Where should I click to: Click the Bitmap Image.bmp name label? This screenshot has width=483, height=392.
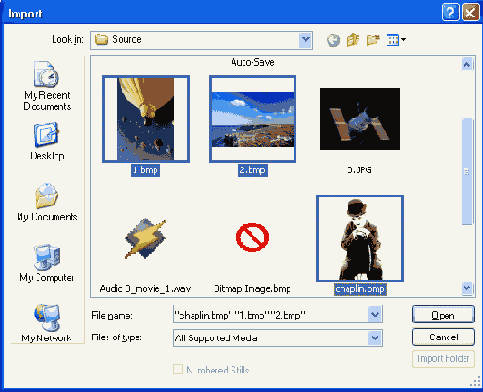pyautogui.click(x=252, y=289)
